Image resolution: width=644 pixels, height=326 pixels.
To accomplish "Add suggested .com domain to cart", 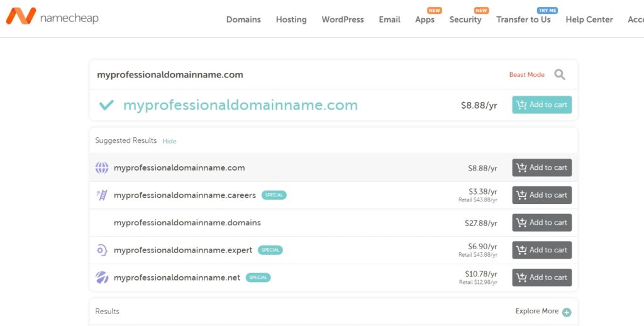I will 541,168.
